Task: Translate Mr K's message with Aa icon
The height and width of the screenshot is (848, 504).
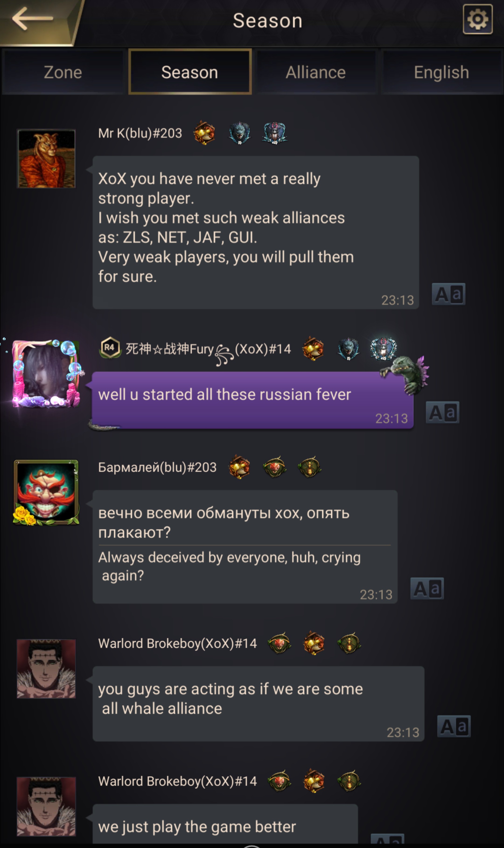Action: [x=448, y=294]
